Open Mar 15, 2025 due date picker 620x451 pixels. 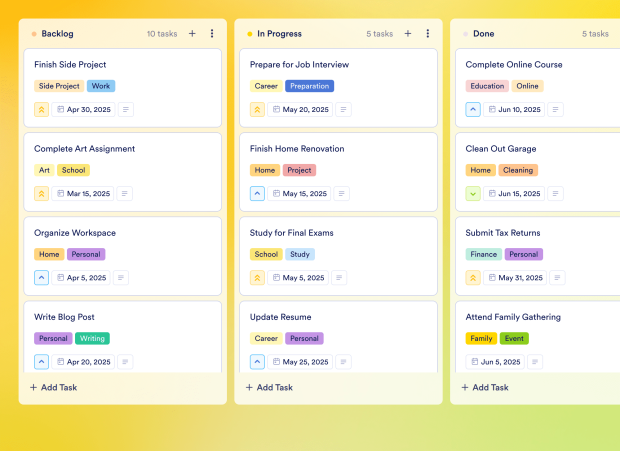[x=83, y=194]
